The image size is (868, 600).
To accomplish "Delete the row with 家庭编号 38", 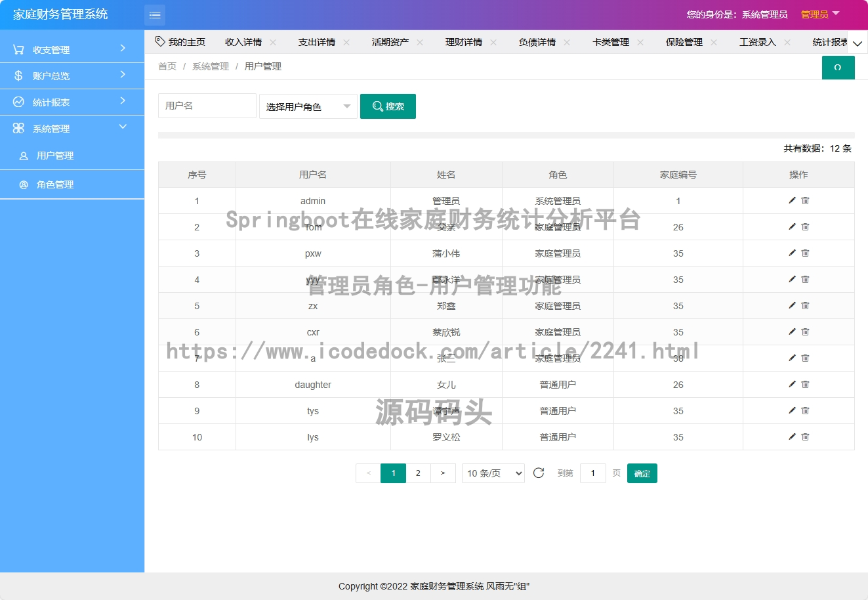I will (805, 358).
